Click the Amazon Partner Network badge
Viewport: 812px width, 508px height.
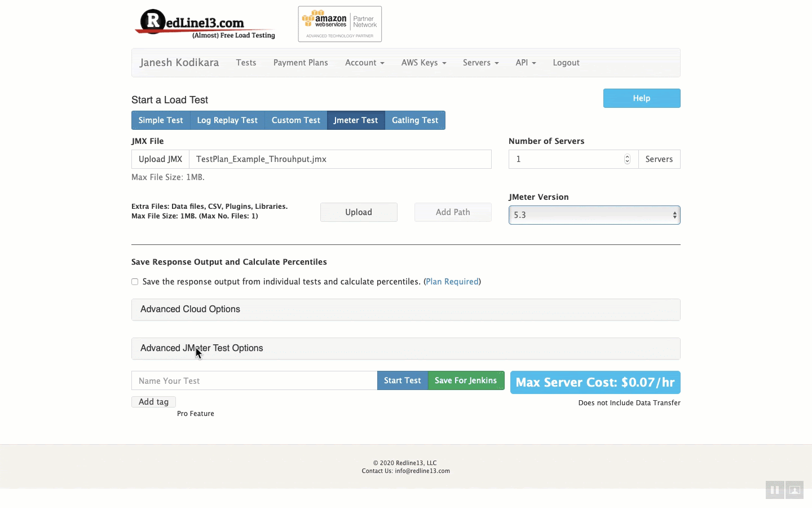pos(340,24)
